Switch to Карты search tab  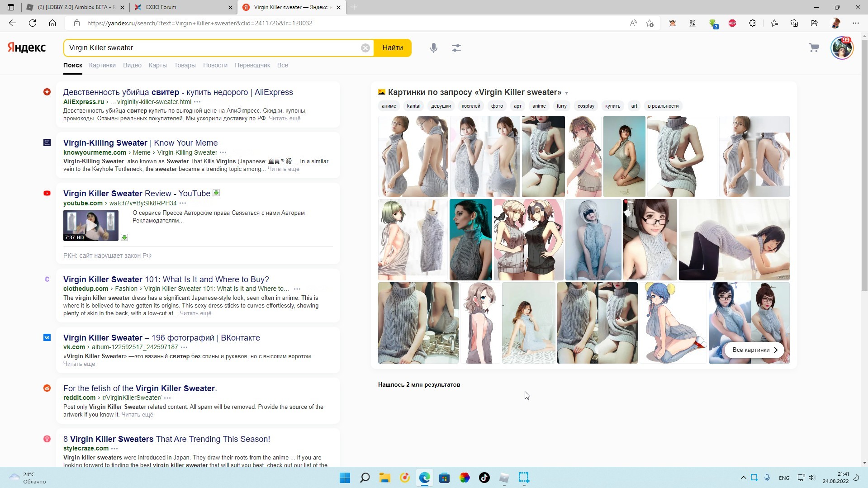coord(157,65)
